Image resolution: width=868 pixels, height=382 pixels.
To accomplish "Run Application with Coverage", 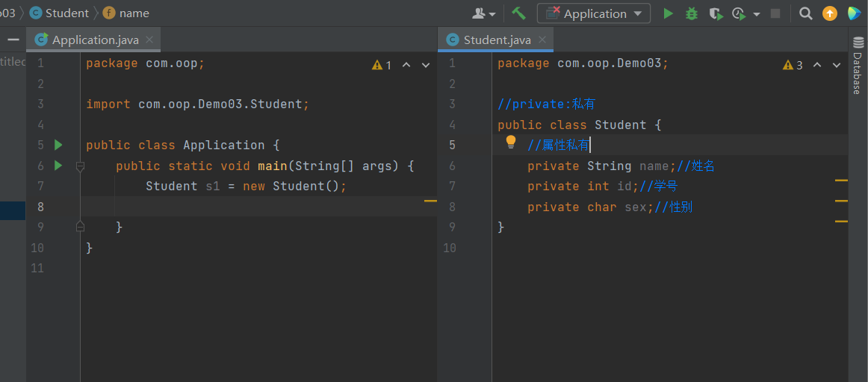I will (715, 13).
